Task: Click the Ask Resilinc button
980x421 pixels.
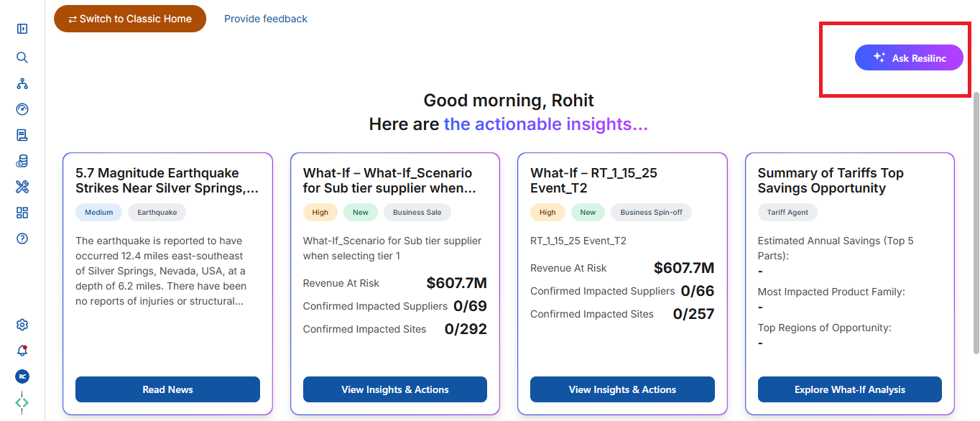Action: 909,57
